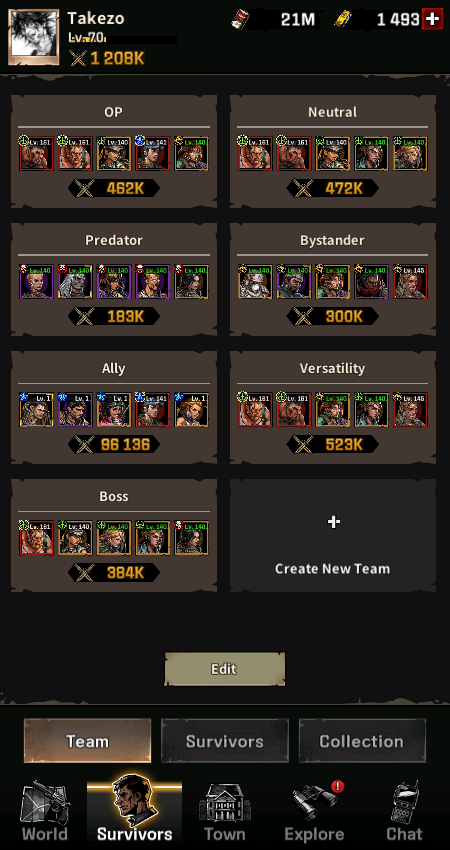Tap the red plus to add gold
The width and height of the screenshot is (450, 850).
(432, 20)
